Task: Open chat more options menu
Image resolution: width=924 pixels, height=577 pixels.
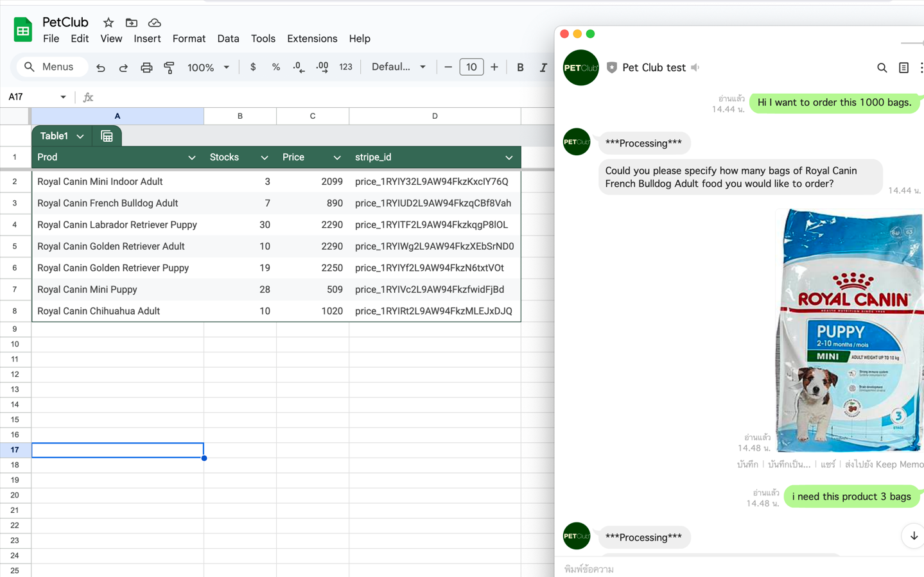Action: pos(921,67)
